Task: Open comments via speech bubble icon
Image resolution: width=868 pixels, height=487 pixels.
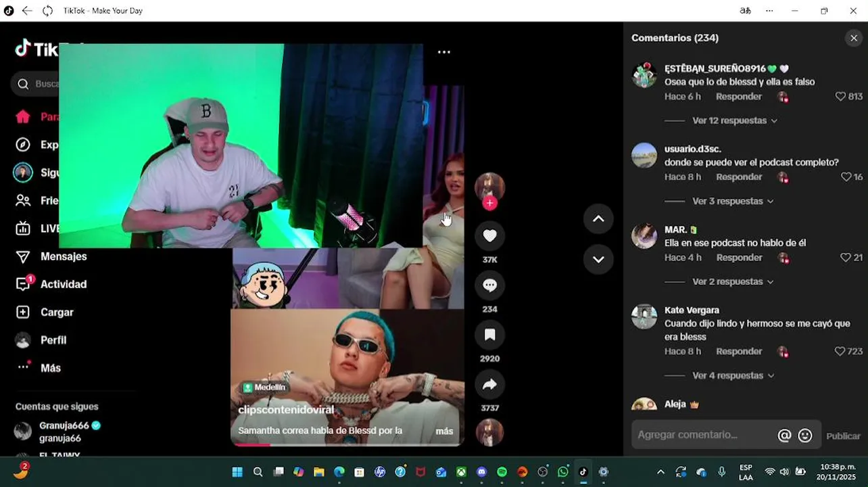Action: (x=490, y=285)
